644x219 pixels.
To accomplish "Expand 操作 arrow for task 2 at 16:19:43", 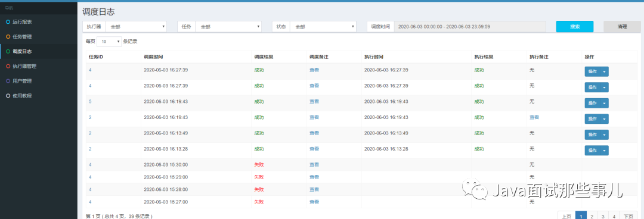I will [604, 119].
